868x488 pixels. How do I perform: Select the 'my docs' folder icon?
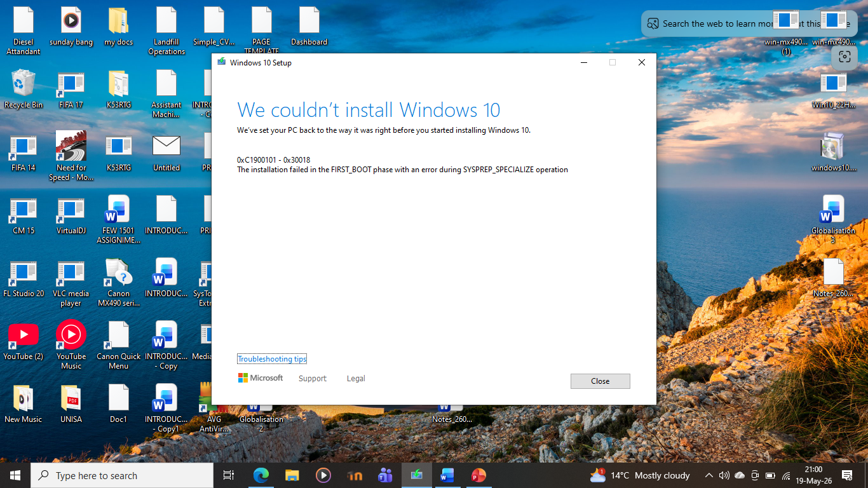click(x=118, y=27)
